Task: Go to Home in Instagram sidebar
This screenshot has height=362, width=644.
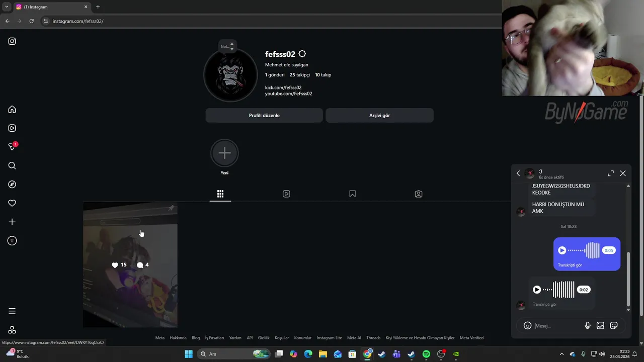Action: (x=12, y=110)
